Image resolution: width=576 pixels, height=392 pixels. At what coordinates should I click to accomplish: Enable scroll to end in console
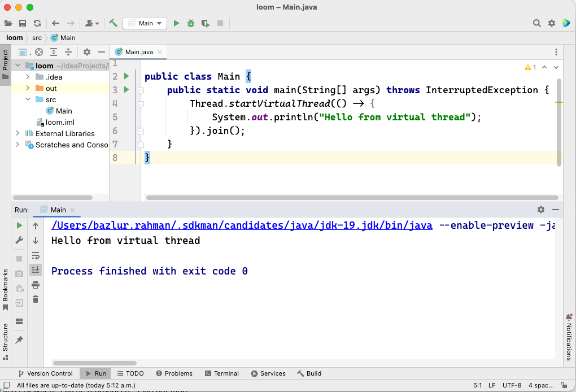(x=36, y=270)
